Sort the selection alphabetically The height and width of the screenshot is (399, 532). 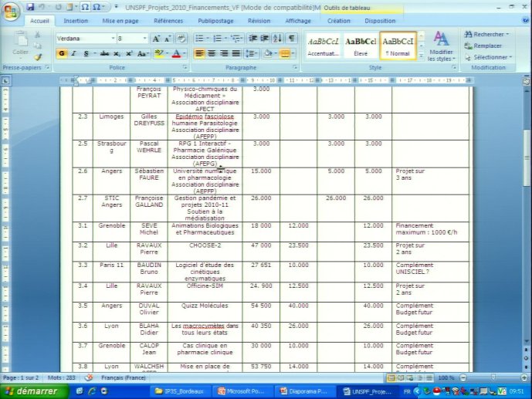277,39
